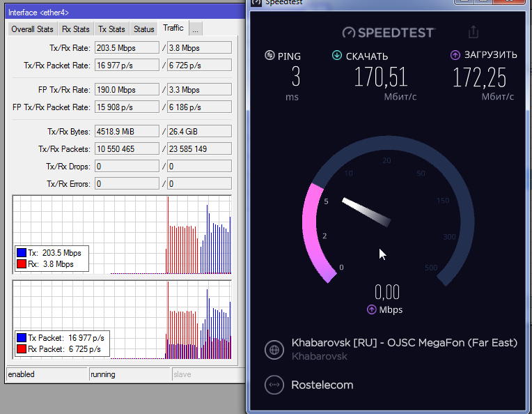This screenshot has width=532, height=414.
Task: Click the FP Rx Rate field 3.3 Mbps
Action: (199, 90)
